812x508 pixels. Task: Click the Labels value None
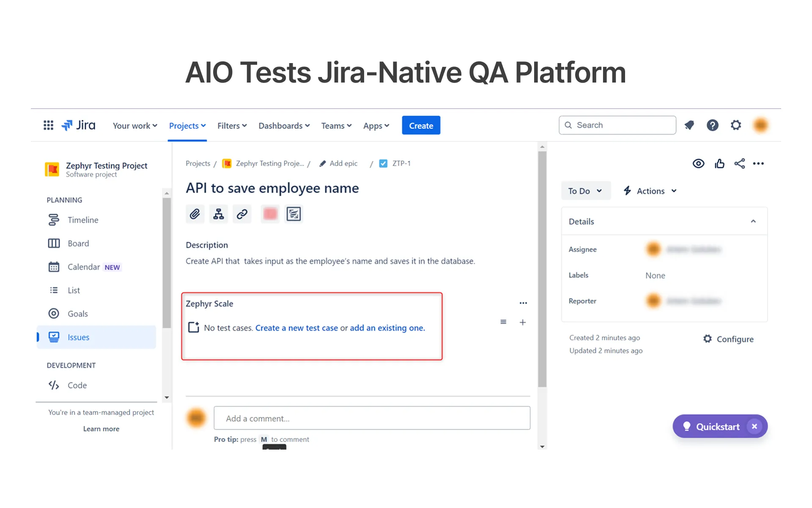point(655,276)
